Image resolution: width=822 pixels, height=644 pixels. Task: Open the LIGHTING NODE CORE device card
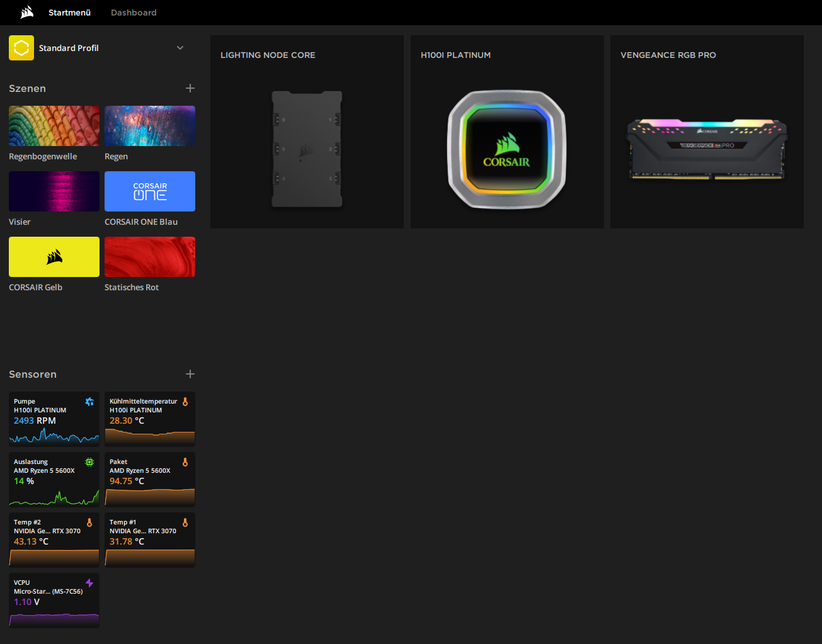tap(307, 132)
